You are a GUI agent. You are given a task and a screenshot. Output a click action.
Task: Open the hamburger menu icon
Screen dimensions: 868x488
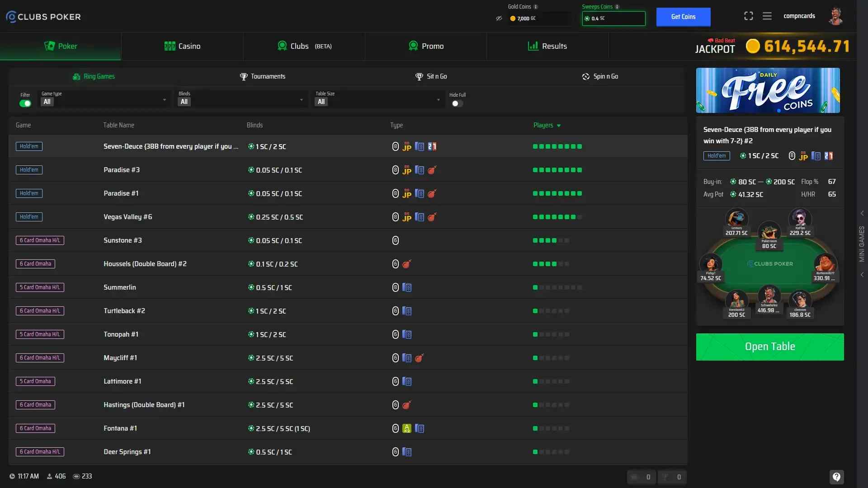coord(767,16)
